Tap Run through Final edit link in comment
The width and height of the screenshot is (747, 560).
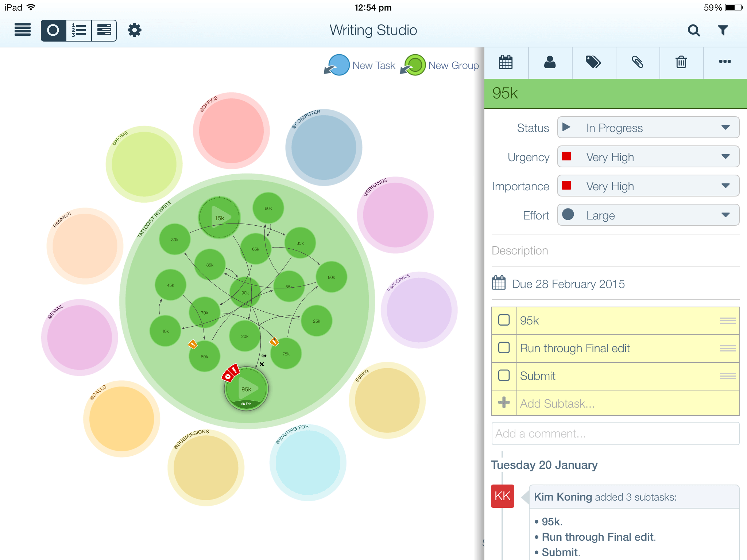pyautogui.click(x=598, y=537)
